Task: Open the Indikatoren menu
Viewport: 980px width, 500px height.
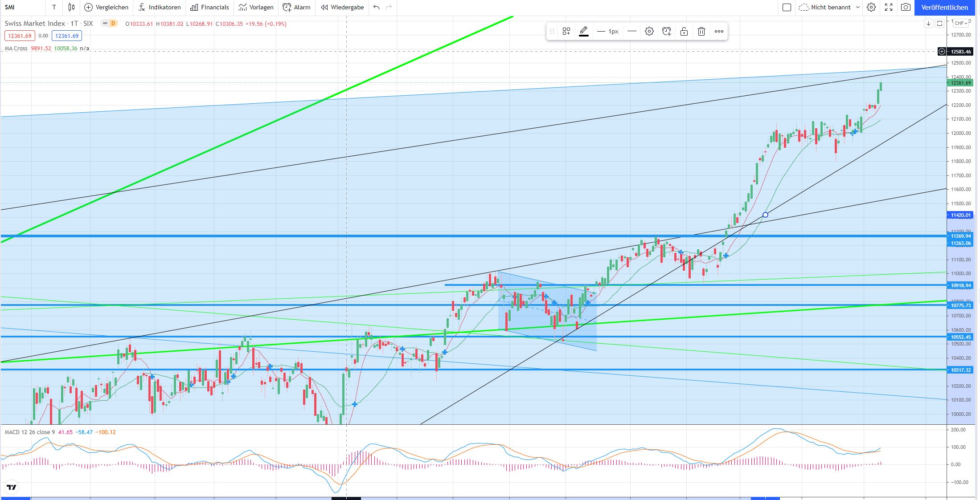Action: click(160, 7)
